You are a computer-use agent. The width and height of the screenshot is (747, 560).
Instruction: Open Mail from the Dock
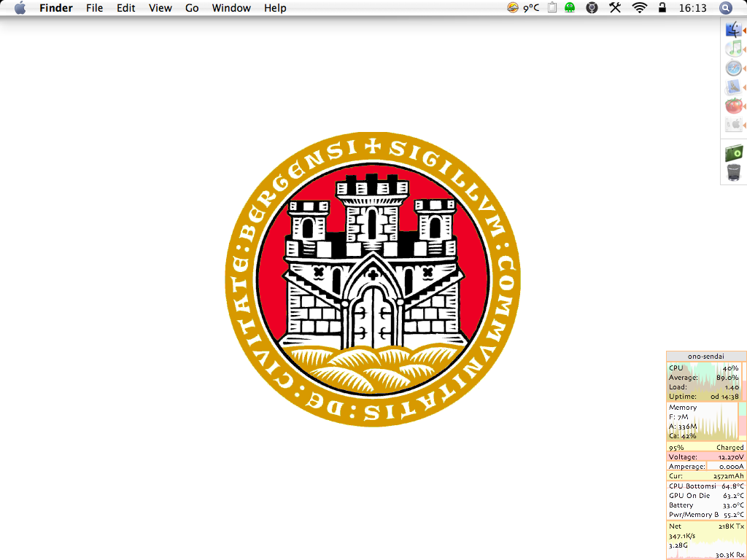(x=734, y=87)
